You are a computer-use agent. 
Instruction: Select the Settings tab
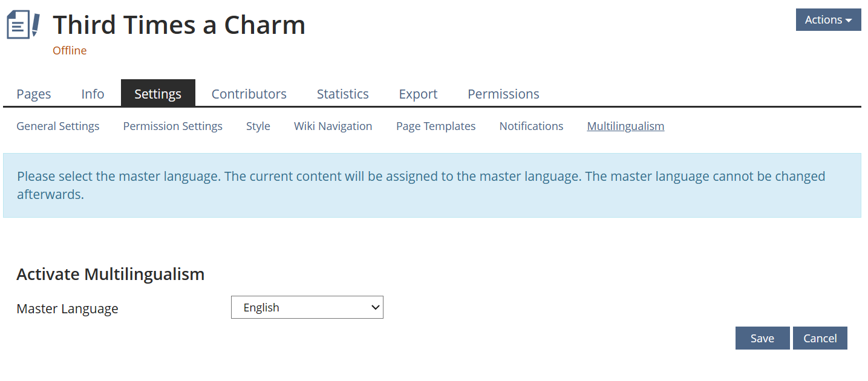point(158,94)
